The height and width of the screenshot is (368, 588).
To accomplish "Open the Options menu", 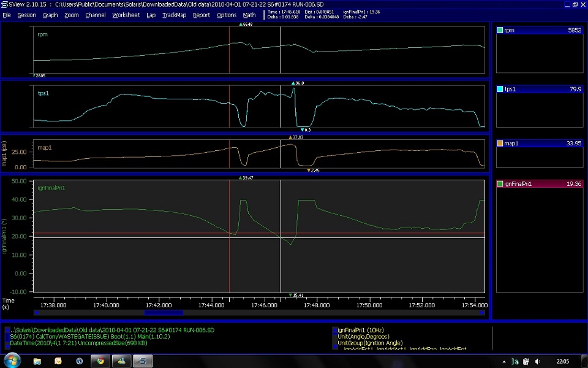I will pos(227,15).
